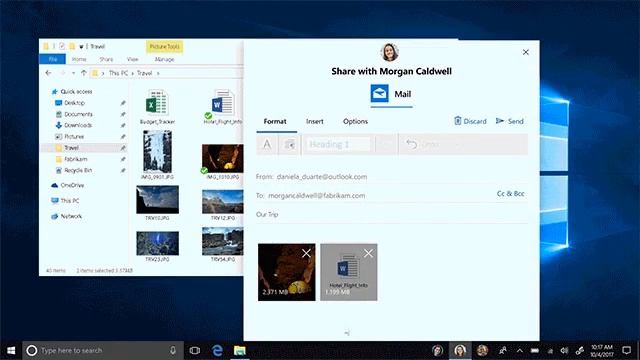Open the File tab in File Explorer

[x=52, y=59]
